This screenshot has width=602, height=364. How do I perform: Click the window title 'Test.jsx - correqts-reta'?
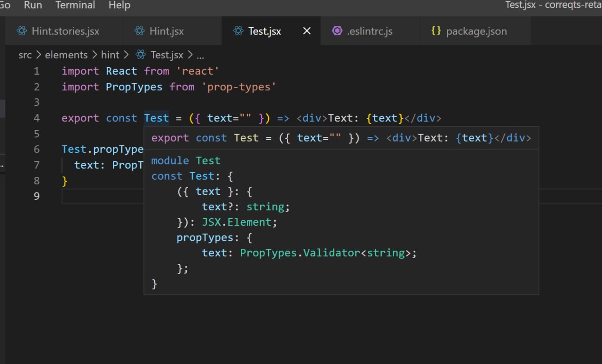pos(554,5)
